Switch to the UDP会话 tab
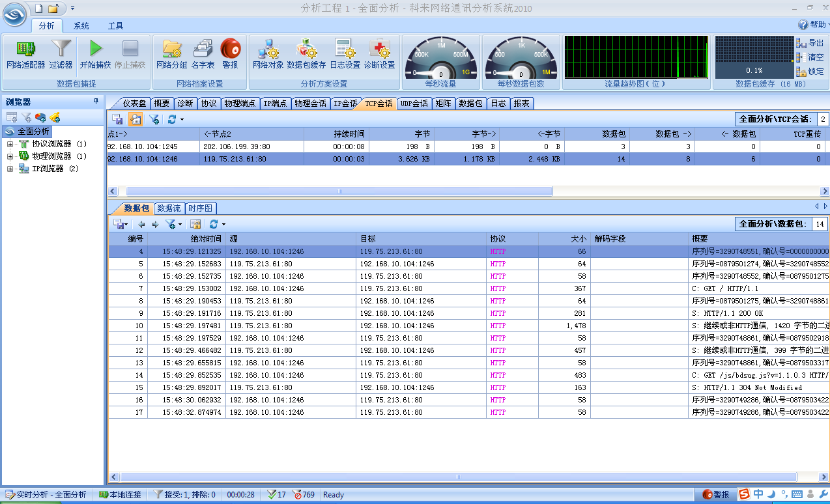The height and width of the screenshot is (504, 830). [414, 104]
